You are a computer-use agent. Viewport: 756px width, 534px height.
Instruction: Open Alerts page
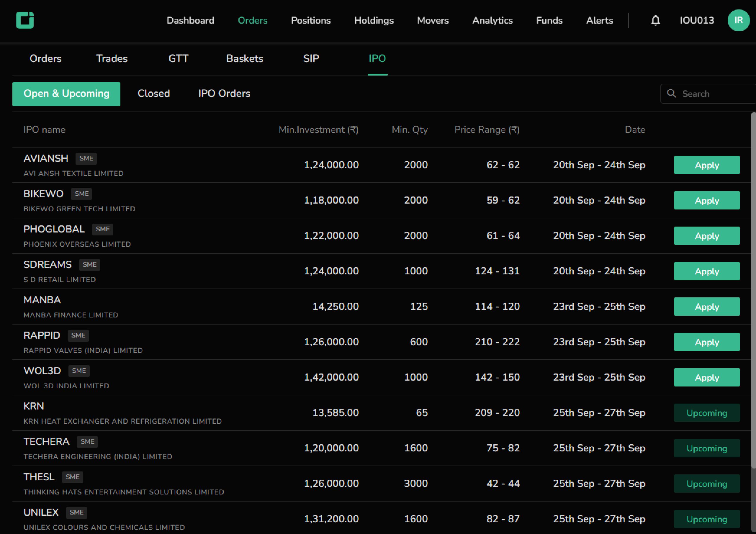pos(599,20)
